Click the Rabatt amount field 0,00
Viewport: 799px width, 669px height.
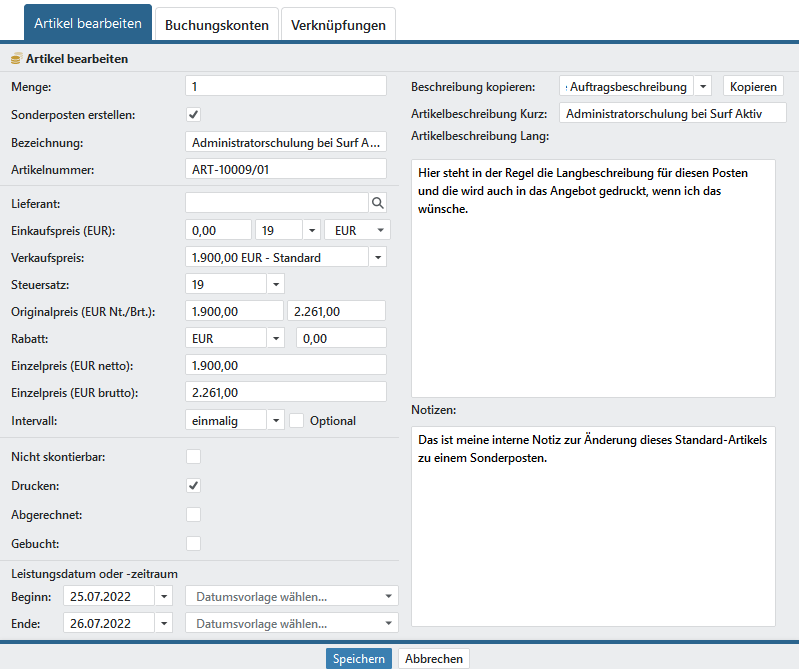point(341,338)
